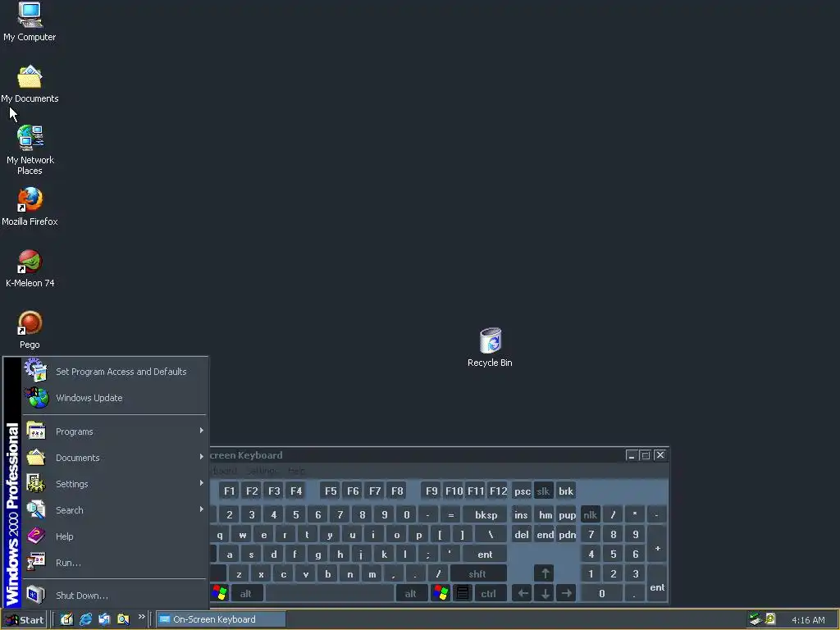Show more quick launch items chevron

(142, 617)
